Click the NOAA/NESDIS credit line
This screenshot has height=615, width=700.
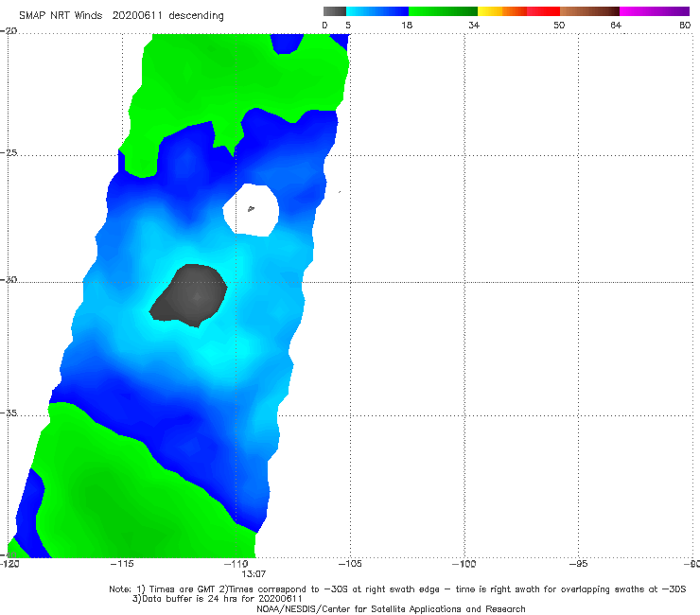pyautogui.click(x=391, y=608)
